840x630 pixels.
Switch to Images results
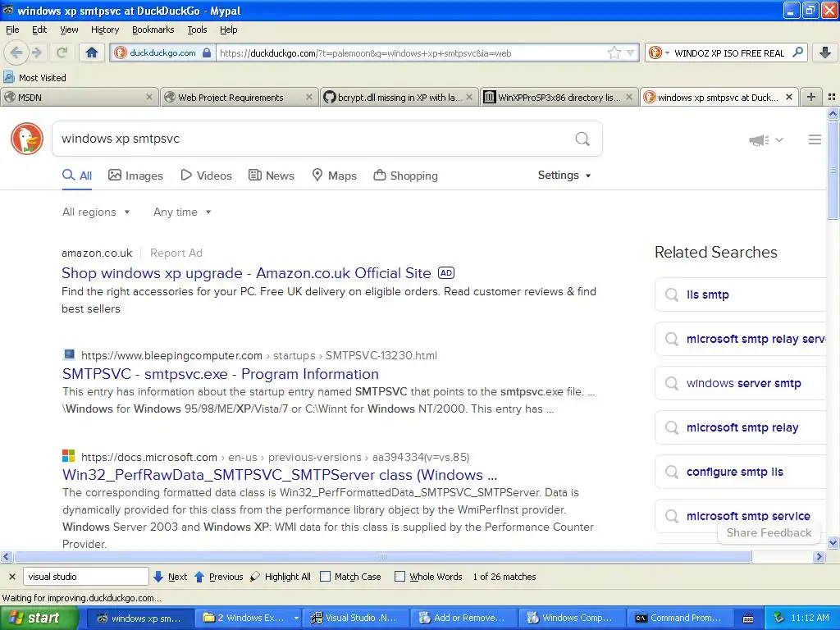135,176
